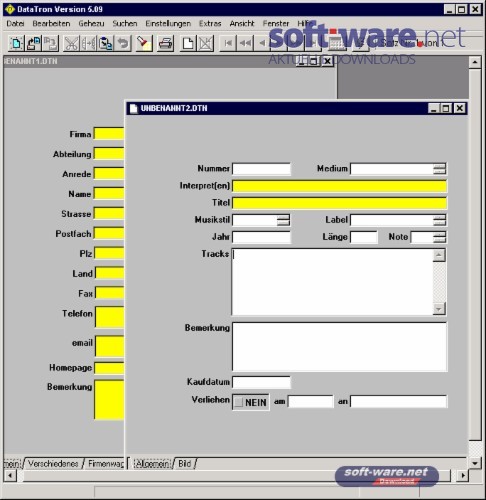Click the scissors cut icon

[x=71, y=43]
